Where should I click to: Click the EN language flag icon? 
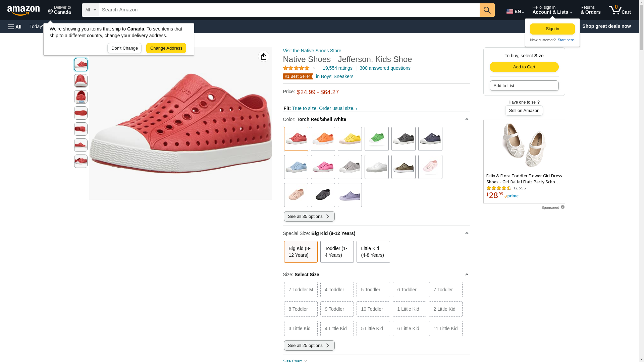510,11
